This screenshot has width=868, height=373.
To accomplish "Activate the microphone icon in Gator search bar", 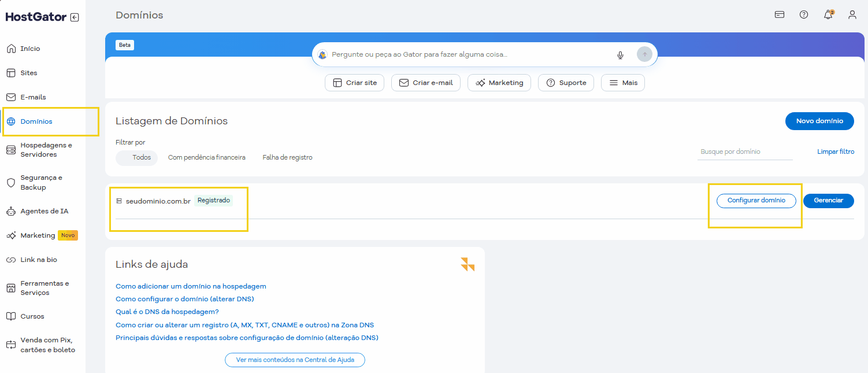I will click(620, 54).
